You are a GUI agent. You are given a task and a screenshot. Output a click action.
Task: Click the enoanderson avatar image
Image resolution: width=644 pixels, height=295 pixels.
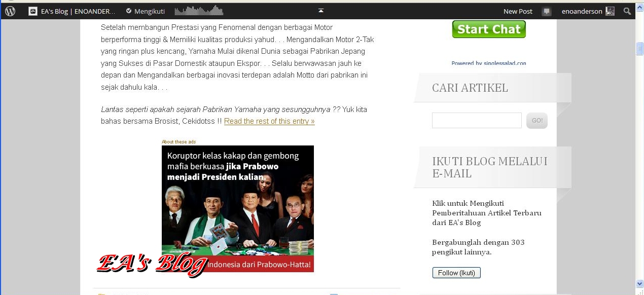point(610,11)
